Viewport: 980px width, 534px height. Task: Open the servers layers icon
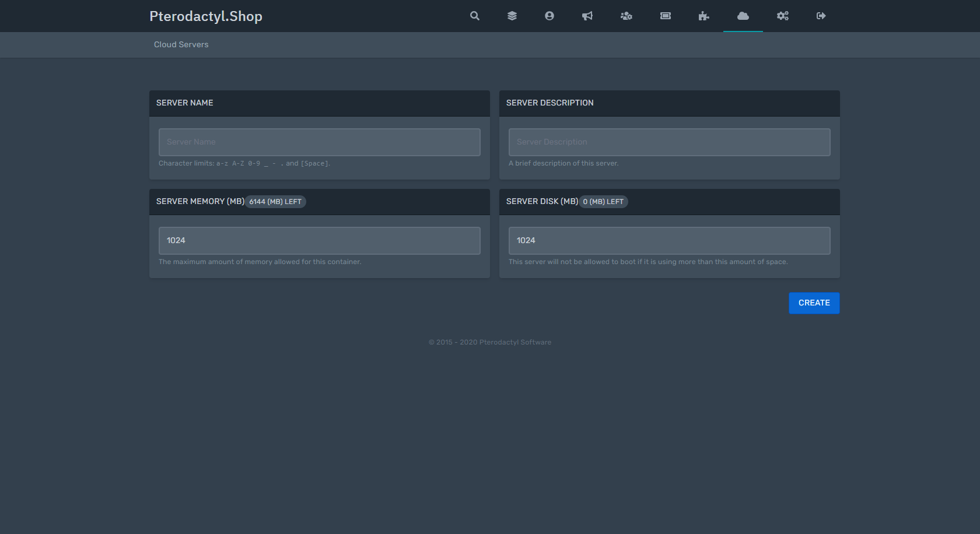click(x=512, y=16)
